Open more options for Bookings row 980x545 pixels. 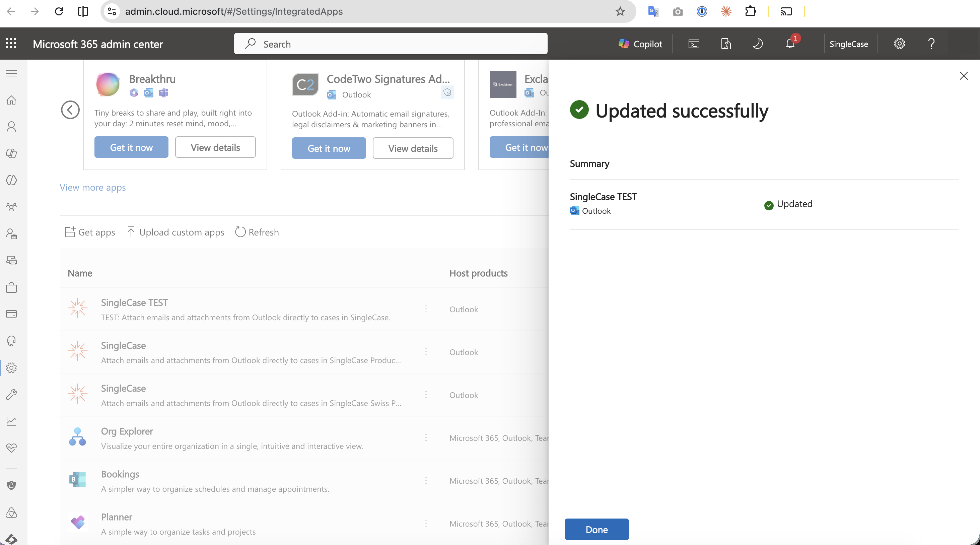coord(426,481)
